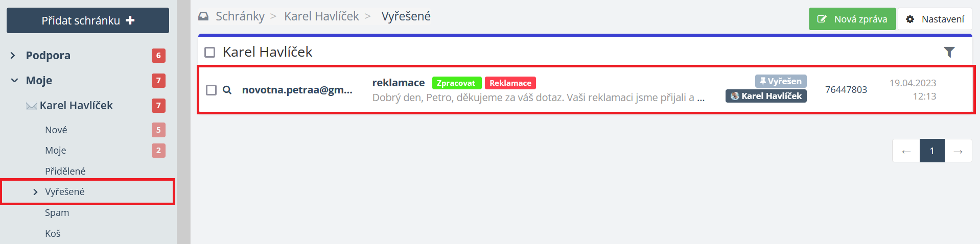The height and width of the screenshot is (244, 980).
Task: Tick the checkbox for the reklamace message
Action: click(x=211, y=90)
